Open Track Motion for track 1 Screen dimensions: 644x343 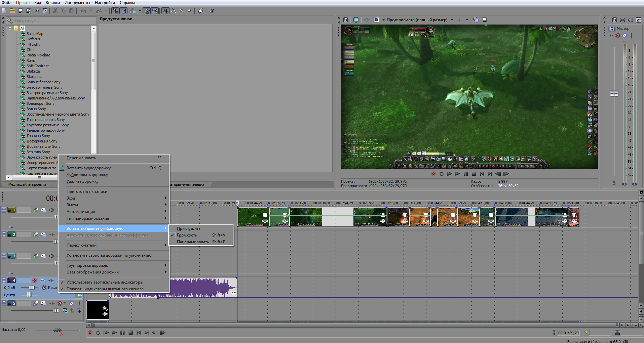(43, 210)
